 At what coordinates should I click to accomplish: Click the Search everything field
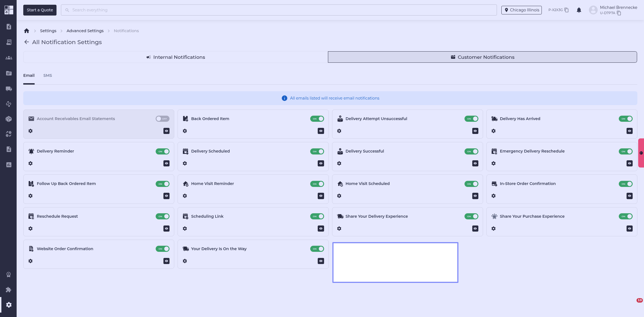(x=279, y=10)
